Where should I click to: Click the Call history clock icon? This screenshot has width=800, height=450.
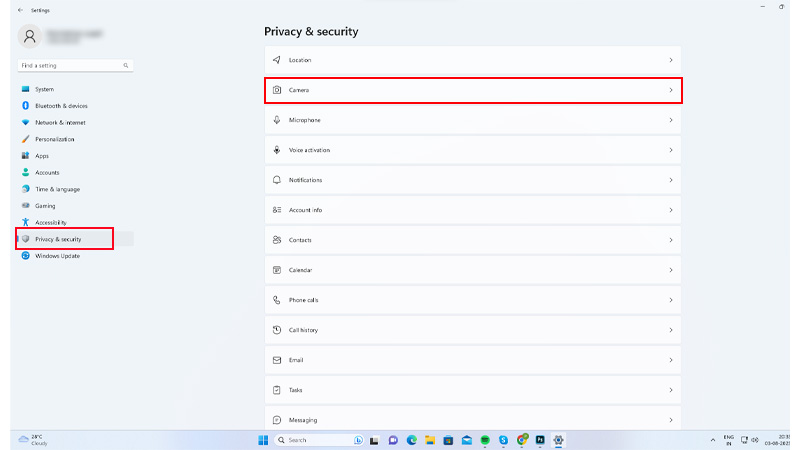click(x=277, y=330)
